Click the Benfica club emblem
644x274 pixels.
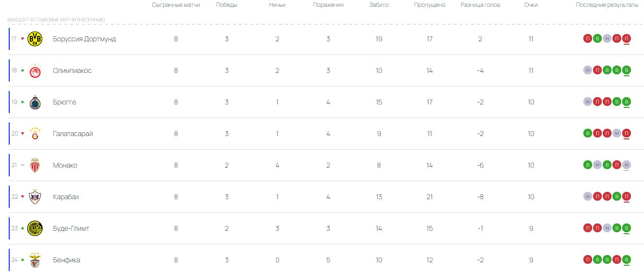click(x=35, y=260)
